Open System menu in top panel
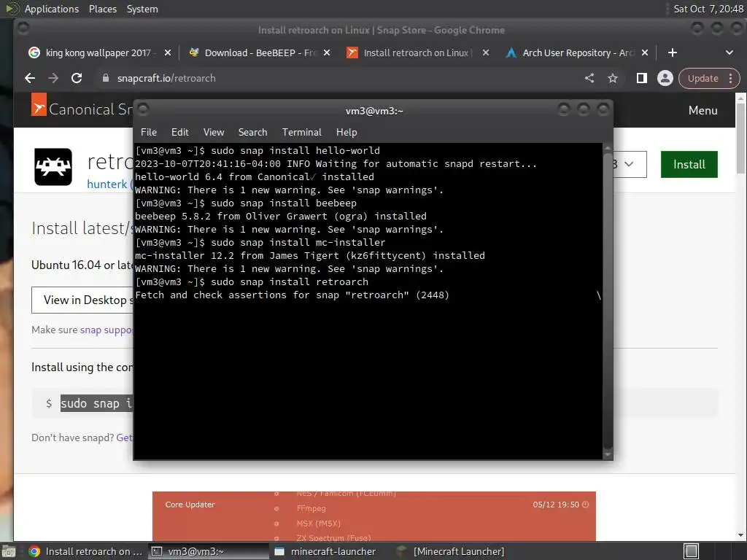 (142, 9)
